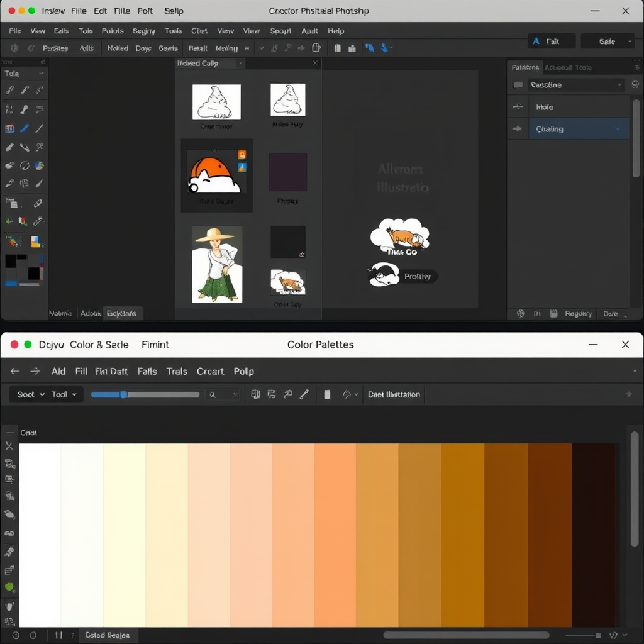The image size is (644, 644).
Task: Open the woman with straw hat thumbnail
Action: pyautogui.click(x=217, y=265)
